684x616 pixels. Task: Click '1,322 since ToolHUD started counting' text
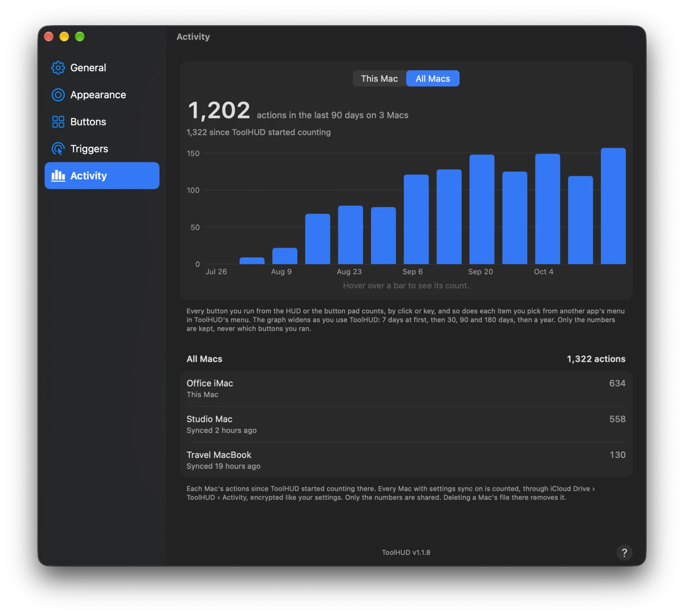point(258,132)
